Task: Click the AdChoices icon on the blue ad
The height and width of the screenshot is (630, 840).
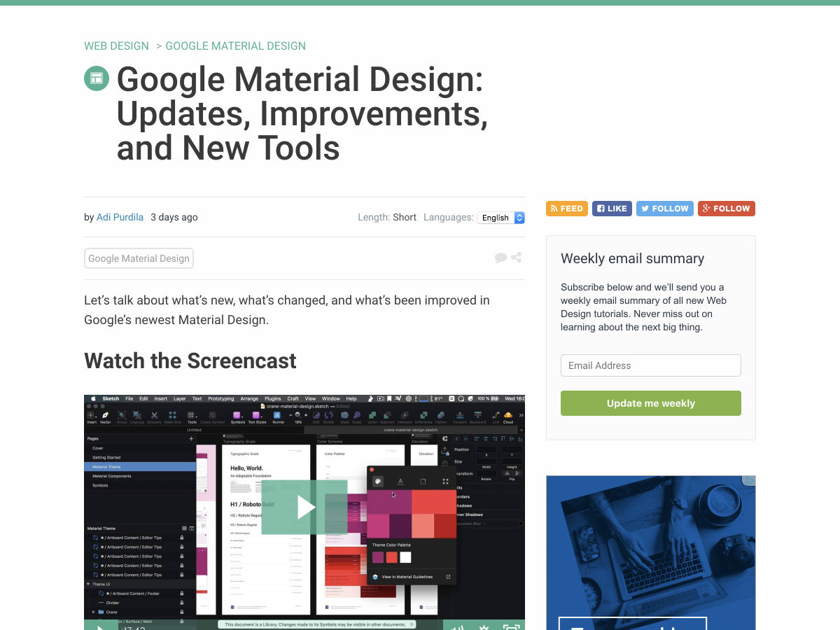Action: pos(749,481)
